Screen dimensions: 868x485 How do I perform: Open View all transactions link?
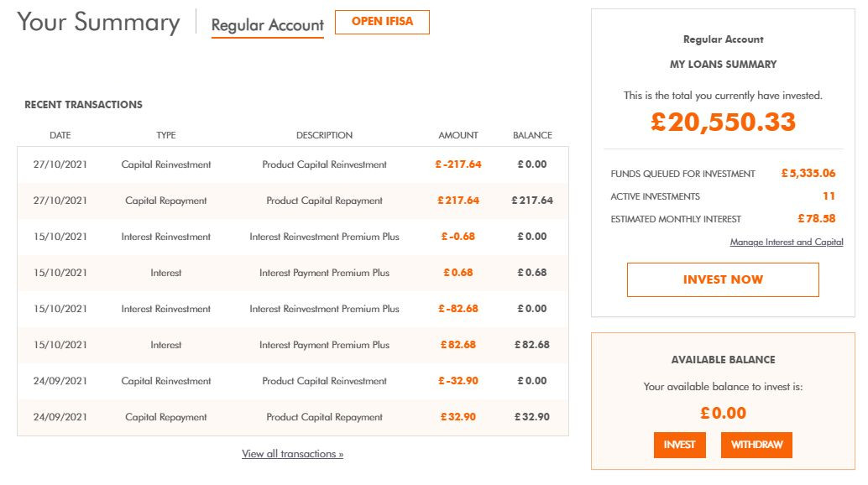(292, 454)
